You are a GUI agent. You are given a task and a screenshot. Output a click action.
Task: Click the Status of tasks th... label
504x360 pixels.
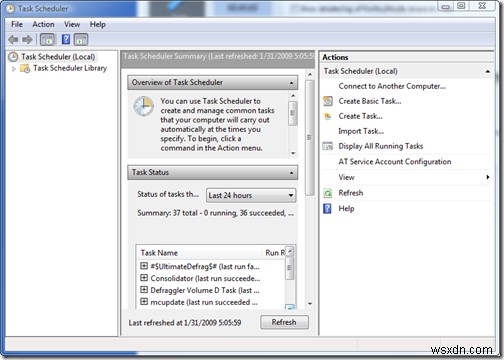coord(168,194)
